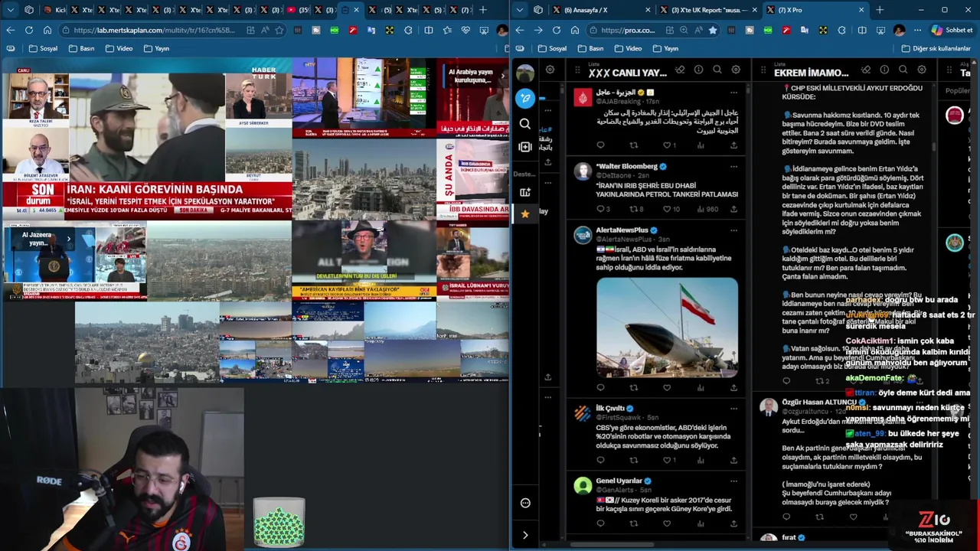This screenshot has width=980, height=551.
Task: Like the AlertaNewsPlus post
Action: (667, 388)
